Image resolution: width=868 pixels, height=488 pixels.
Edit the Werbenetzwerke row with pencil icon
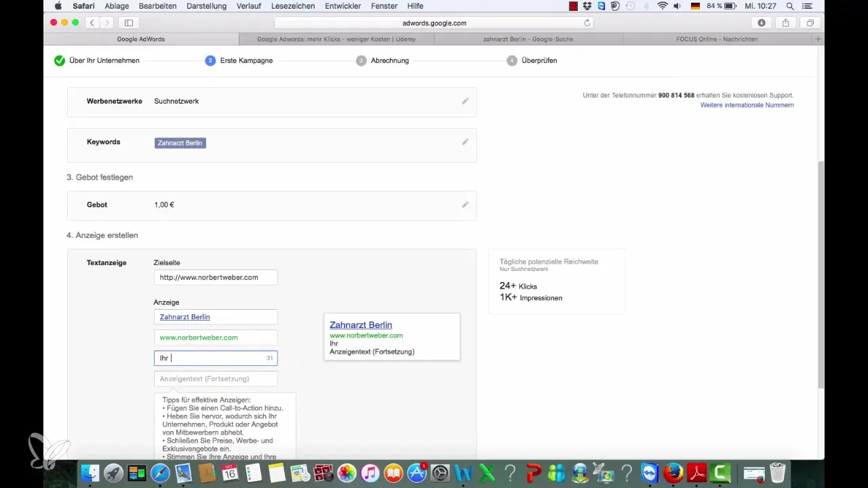point(465,101)
